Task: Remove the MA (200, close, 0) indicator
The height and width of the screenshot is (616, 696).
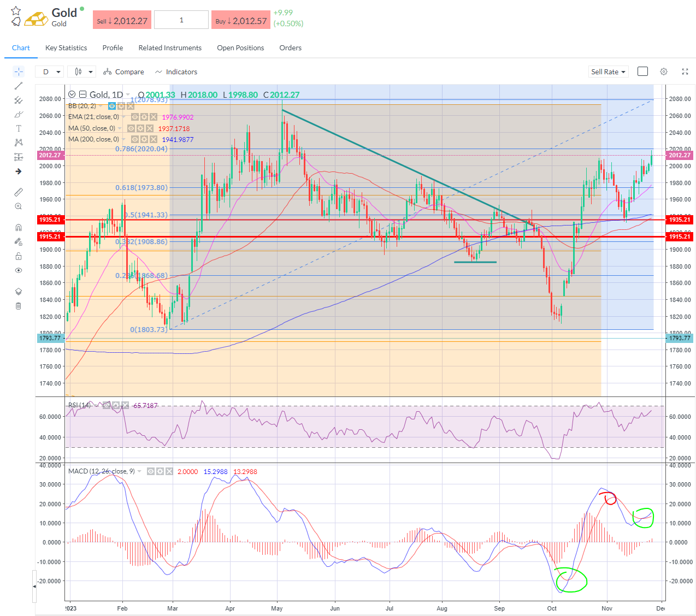Action: pyautogui.click(x=154, y=139)
